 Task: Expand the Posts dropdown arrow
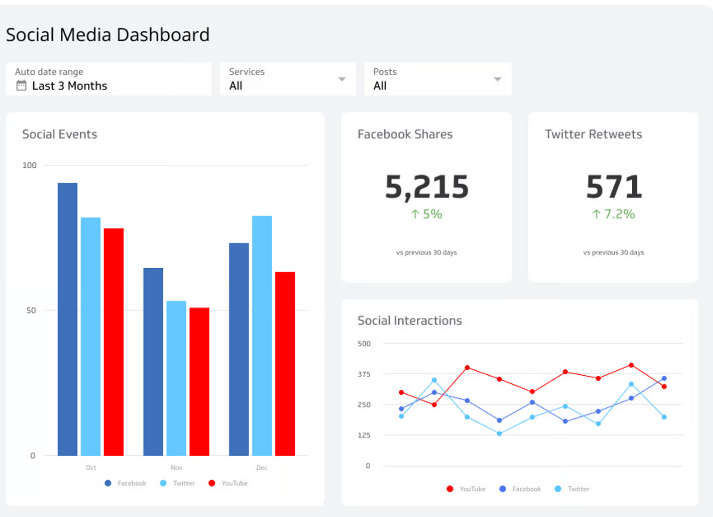pyautogui.click(x=497, y=79)
